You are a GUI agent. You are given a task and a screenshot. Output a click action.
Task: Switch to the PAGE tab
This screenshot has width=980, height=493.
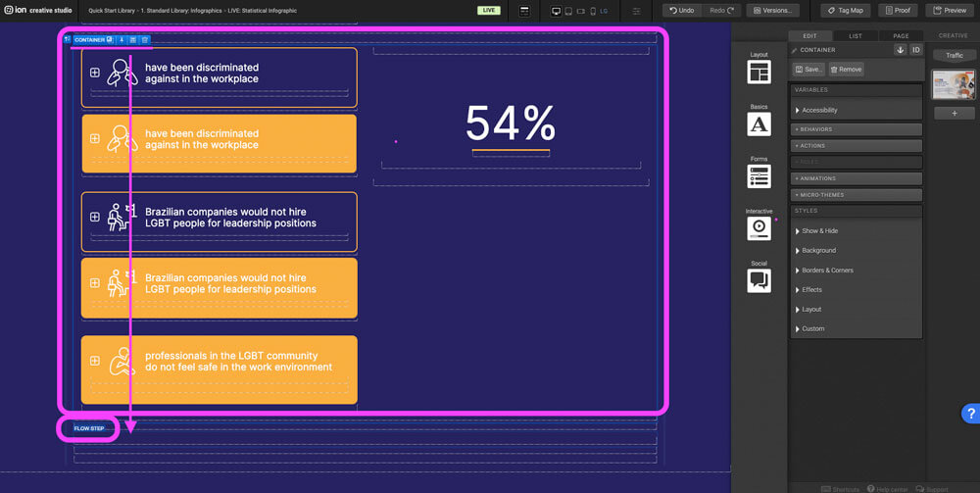[900, 36]
